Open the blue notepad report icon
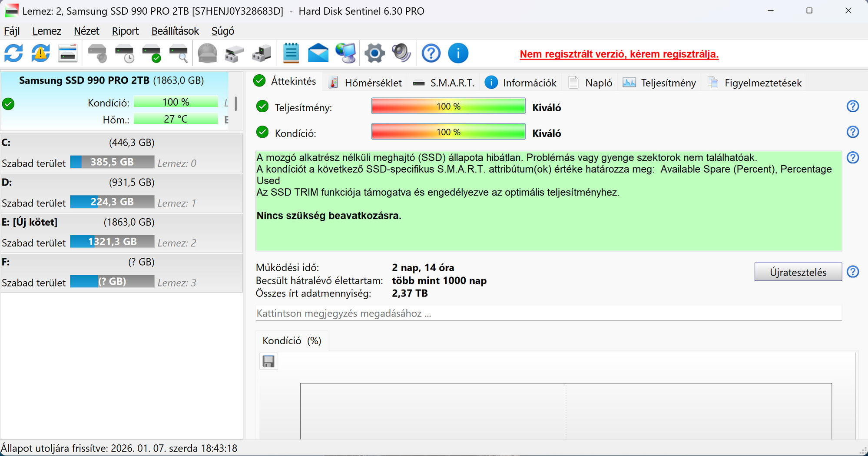Screen dimensions: 868x456 pyautogui.click(x=291, y=53)
